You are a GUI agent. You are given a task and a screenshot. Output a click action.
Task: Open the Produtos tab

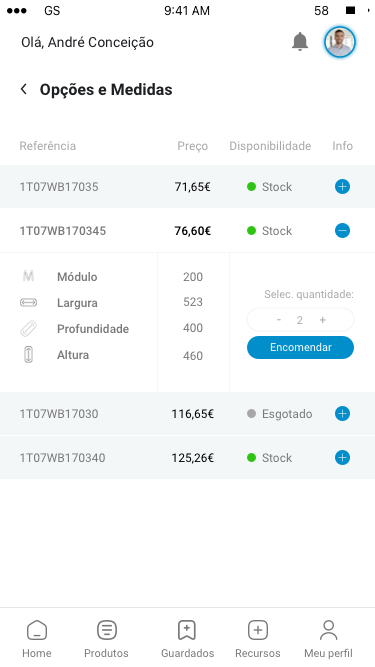(x=106, y=638)
